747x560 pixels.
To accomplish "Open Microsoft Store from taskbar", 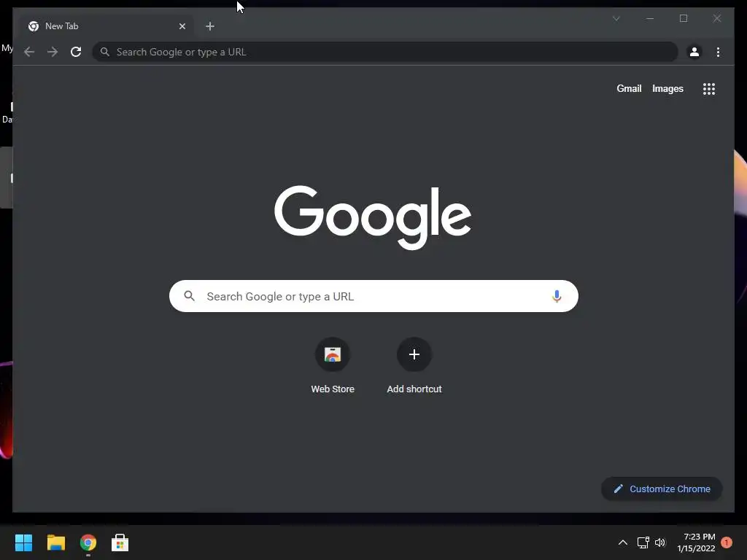I will point(120,542).
